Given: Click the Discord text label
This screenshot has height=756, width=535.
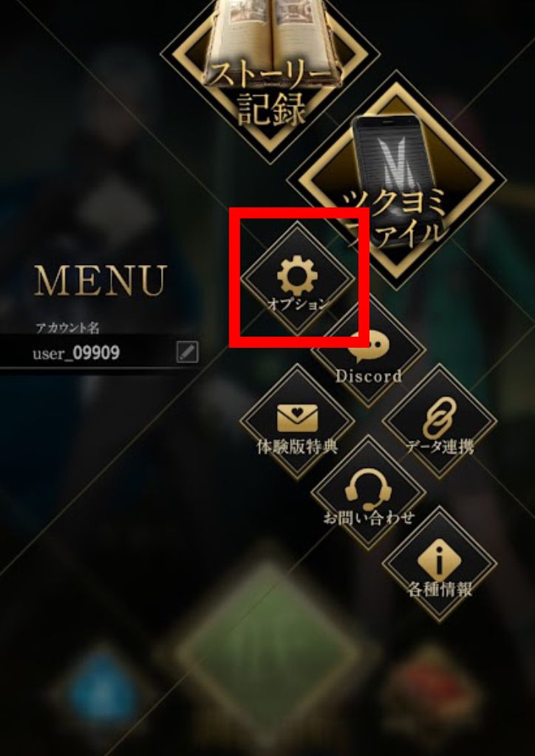Looking at the screenshot, I should point(369,376).
